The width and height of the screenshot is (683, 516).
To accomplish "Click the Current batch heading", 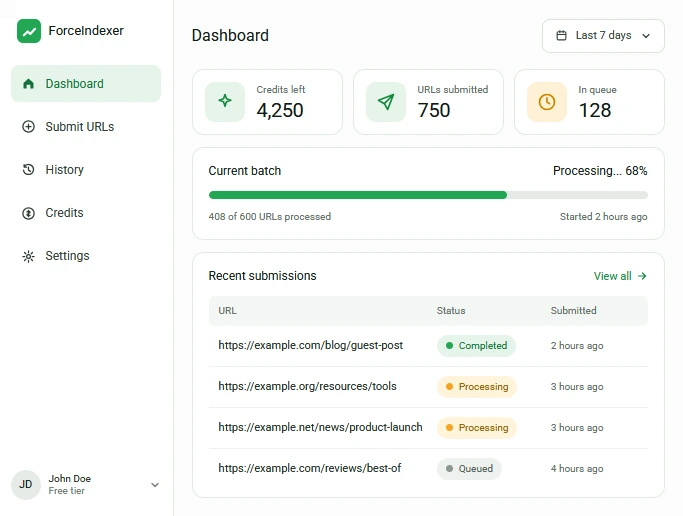I will pyautogui.click(x=244, y=171).
